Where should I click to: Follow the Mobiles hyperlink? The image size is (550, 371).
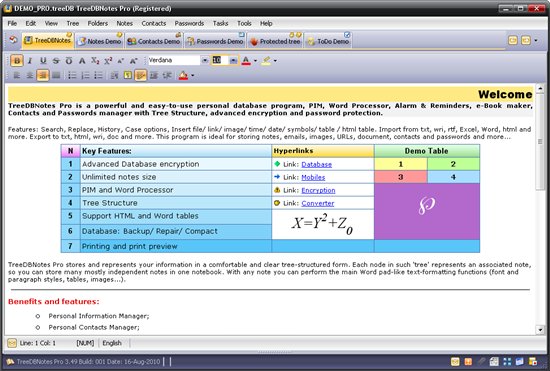[313, 177]
